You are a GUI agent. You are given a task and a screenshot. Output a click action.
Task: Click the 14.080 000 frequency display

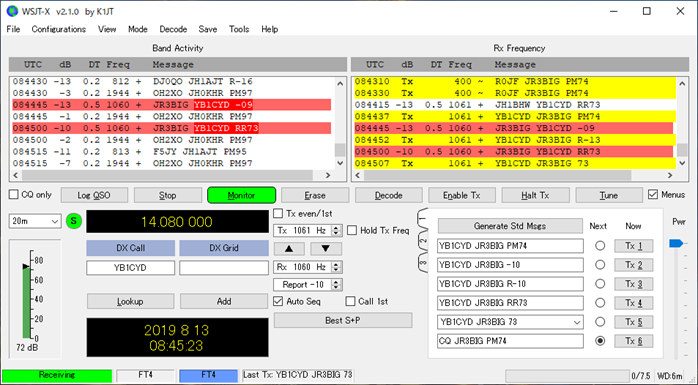177,222
